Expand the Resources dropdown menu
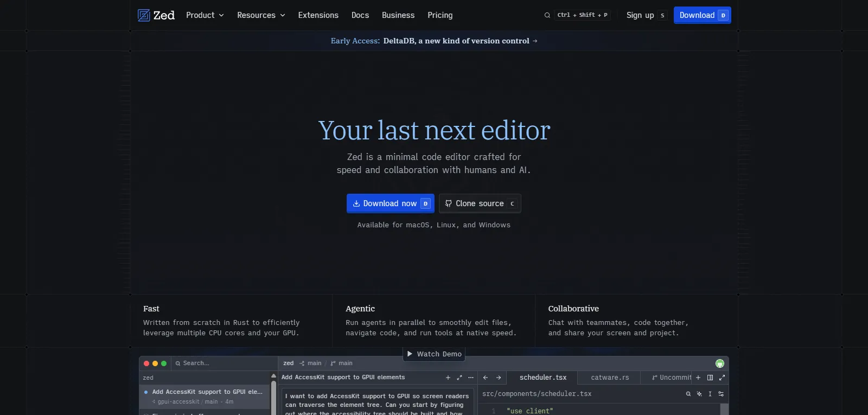 click(261, 15)
